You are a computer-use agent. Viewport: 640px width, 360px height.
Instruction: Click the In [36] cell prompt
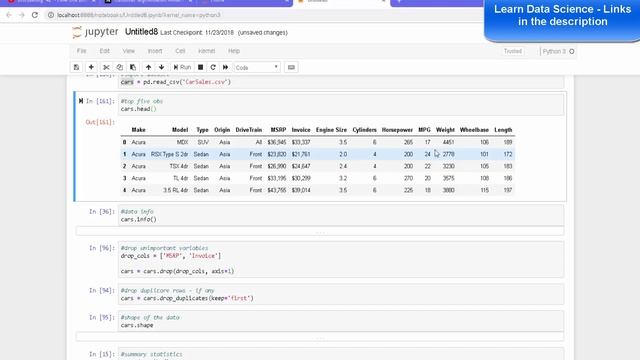pos(102,211)
